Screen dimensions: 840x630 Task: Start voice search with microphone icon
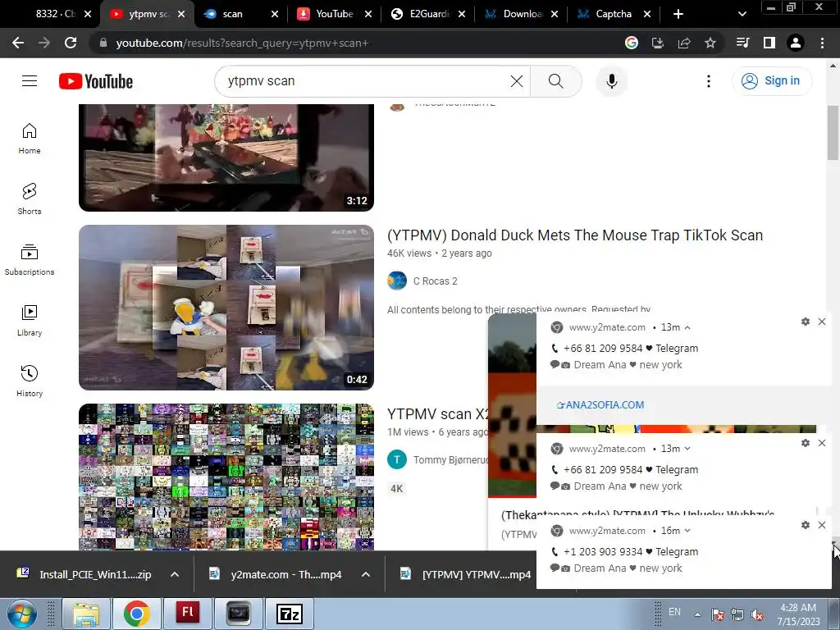pyautogui.click(x=611, y=81)
